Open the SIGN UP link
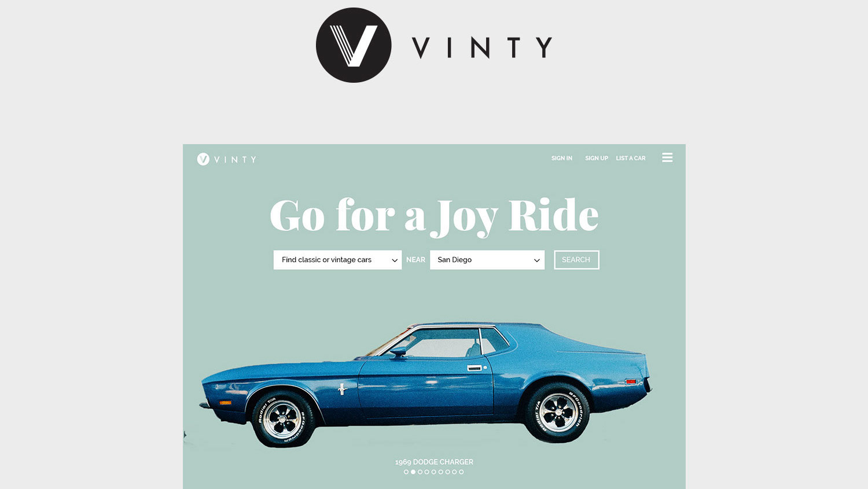Image resolution: width=868 pixels, height=489 pixels. coord(597,158)
